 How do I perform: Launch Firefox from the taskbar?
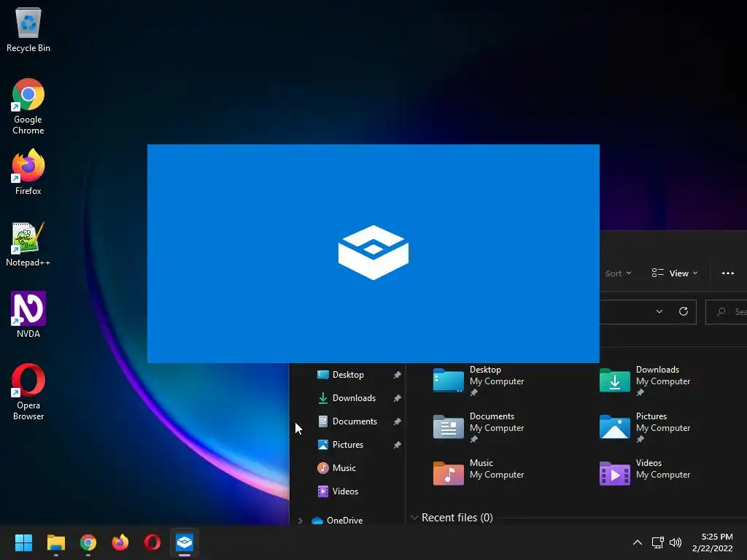pyautogui.click(x=120, y=542)
